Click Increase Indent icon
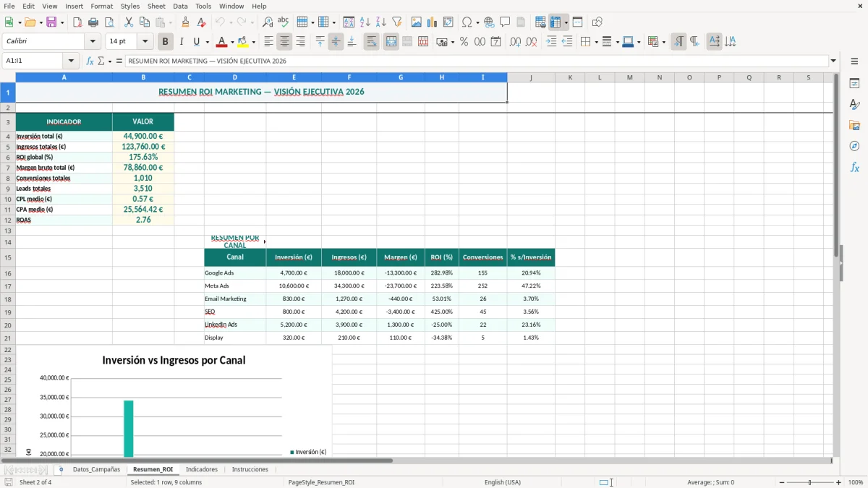Screen dimensions: 868x488 551,42
